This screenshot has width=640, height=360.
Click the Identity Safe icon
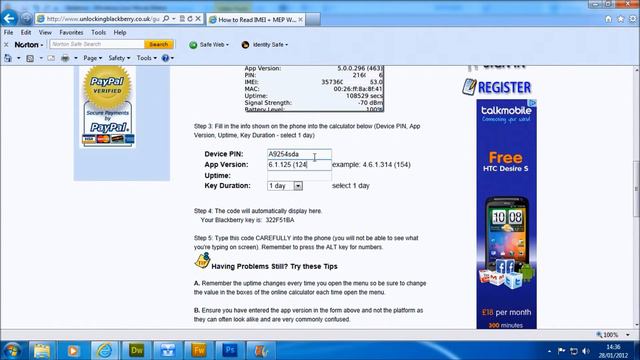coord(245,45)
